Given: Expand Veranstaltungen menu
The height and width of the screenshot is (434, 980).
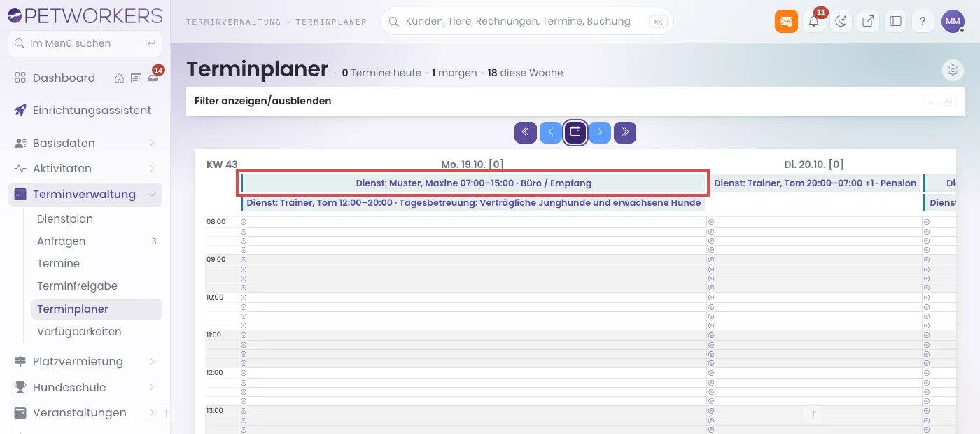Looking at the screenshot, I should [85, 412].
